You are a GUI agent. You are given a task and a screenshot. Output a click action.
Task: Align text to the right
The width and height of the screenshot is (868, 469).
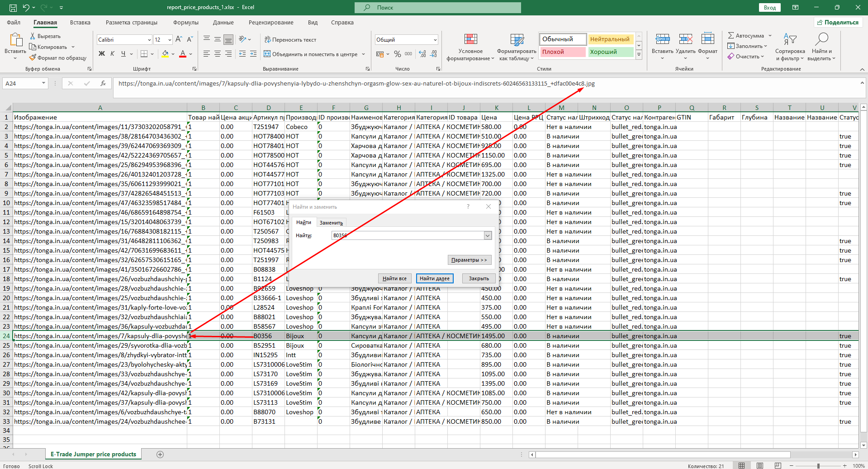click(228, 54)
